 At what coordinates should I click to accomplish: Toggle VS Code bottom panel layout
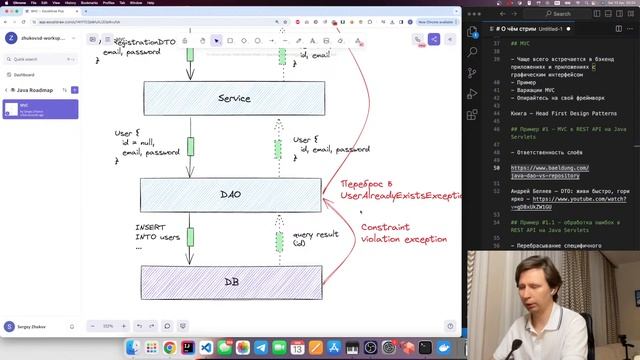[608, 14]
